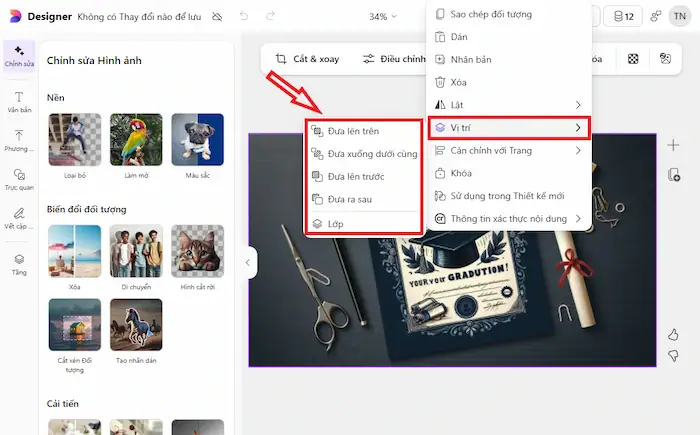Expand the Căn chỉnh với Trang submenu
700x435 pixels.
[x=509, y=150]
